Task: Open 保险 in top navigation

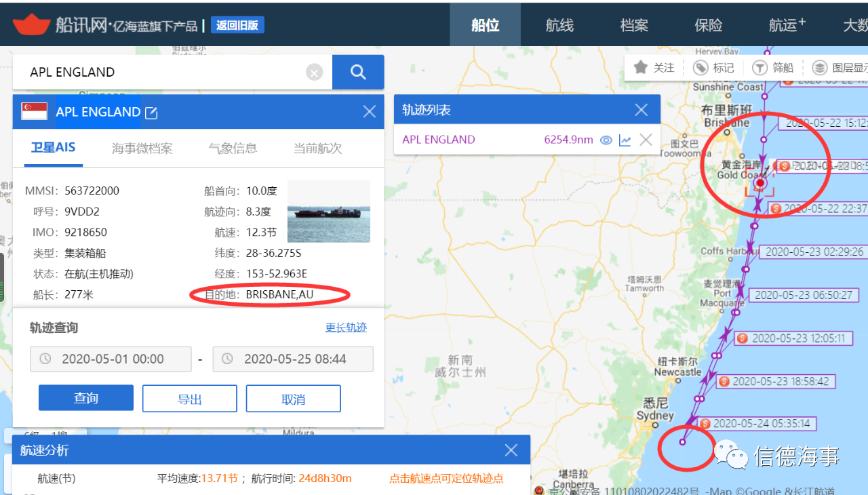Action: [709, 25]
